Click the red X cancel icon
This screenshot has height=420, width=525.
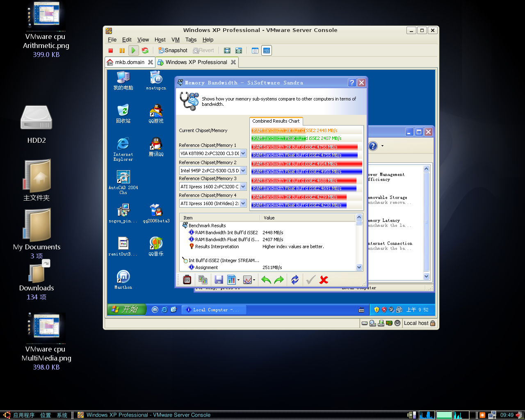[324, 280]
